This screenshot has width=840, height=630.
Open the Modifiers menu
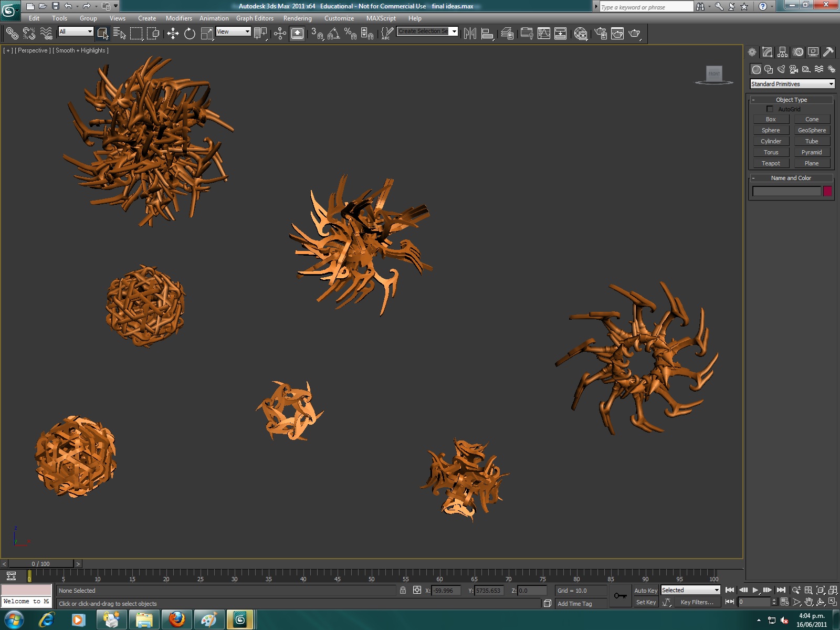[x=178, y=18]
